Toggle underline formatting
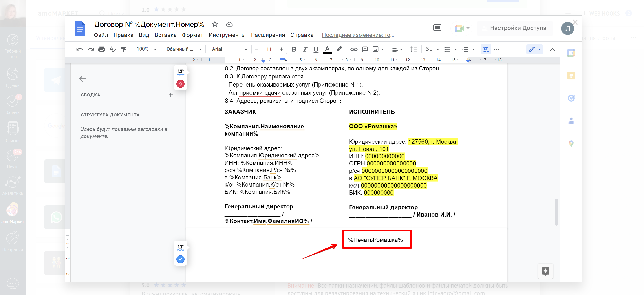 pyautogui.click(x=316, y=49)
